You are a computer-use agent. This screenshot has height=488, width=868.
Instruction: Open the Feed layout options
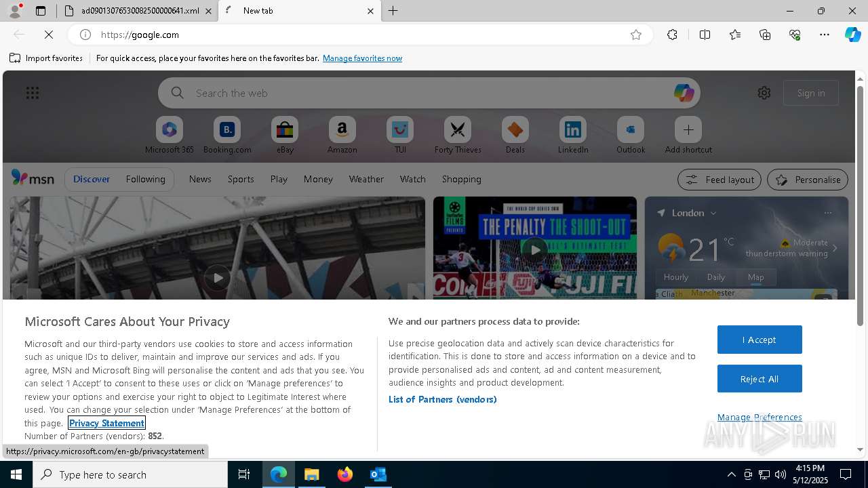tap(719, 180)
